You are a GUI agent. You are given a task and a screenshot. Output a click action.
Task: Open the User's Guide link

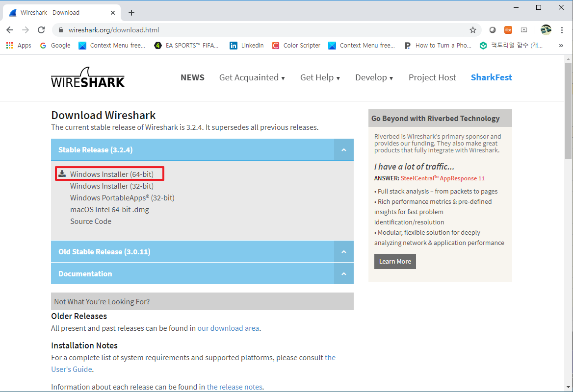[72, 369]
